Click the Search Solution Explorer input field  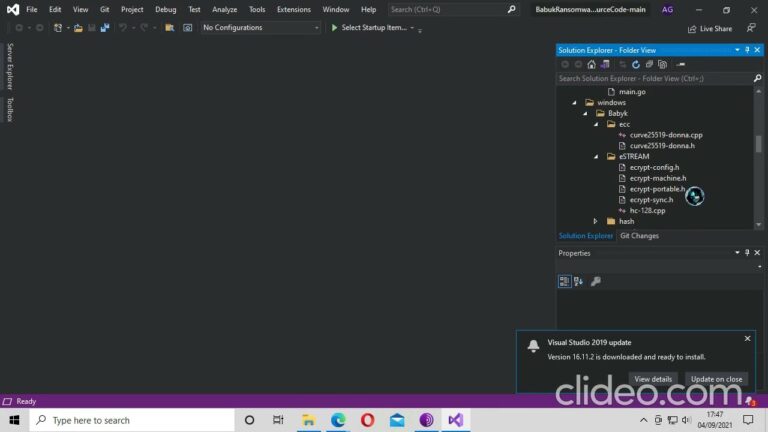[654, 78]
